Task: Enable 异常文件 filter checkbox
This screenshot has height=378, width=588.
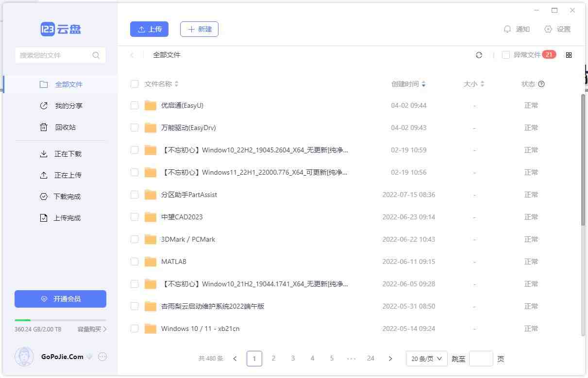Action: 505,55
